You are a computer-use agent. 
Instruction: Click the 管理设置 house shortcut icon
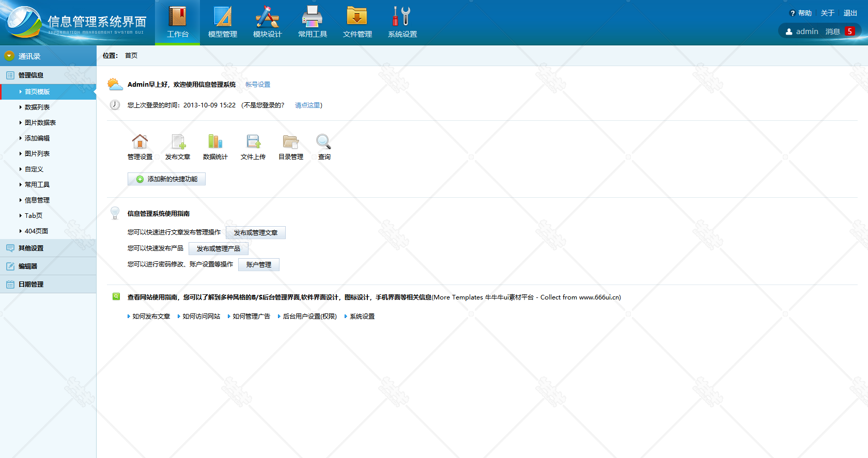tap(140, 141)
